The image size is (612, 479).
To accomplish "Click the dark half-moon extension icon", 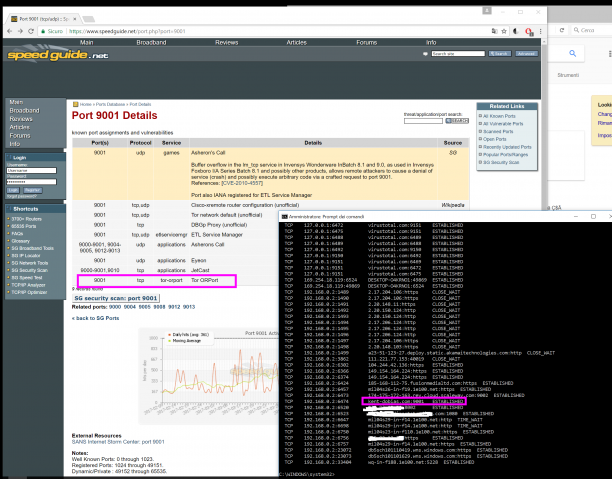I will (x=516, y=31).
